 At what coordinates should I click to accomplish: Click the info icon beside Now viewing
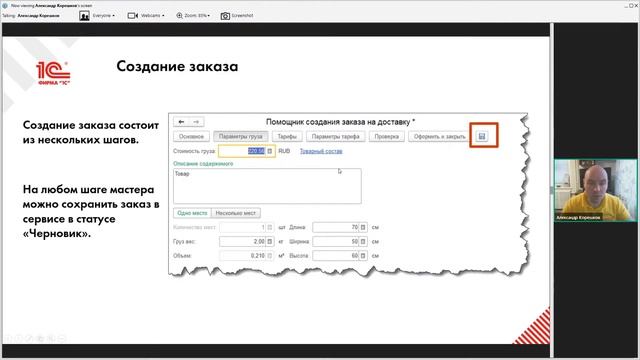click(x=5, y=6)
